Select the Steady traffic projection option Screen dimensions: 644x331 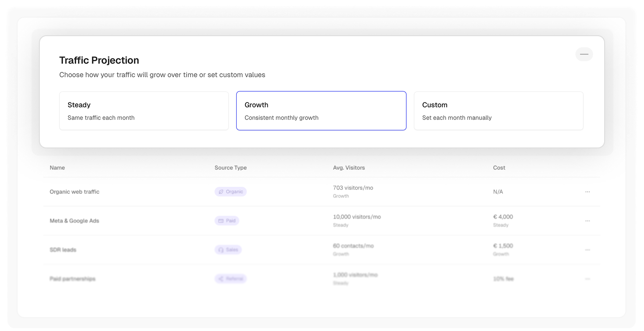(144, 110)
